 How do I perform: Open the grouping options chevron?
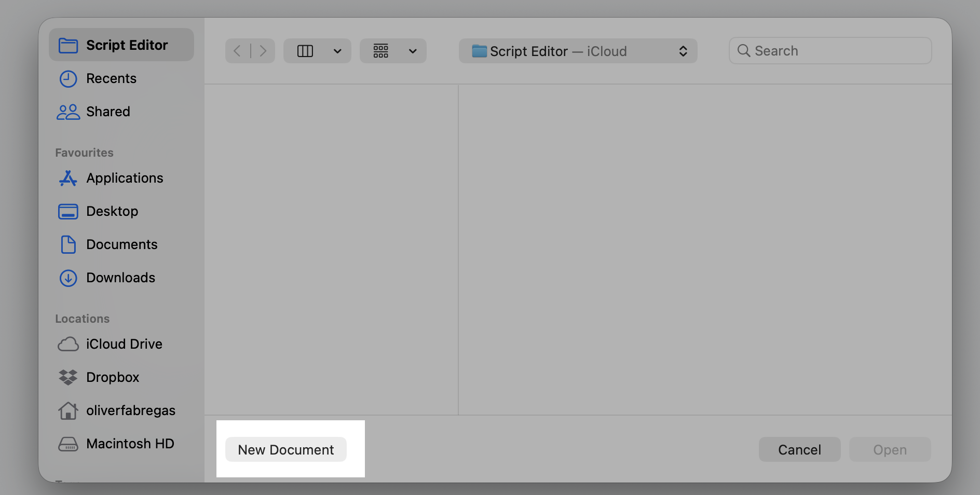point(413,51)
